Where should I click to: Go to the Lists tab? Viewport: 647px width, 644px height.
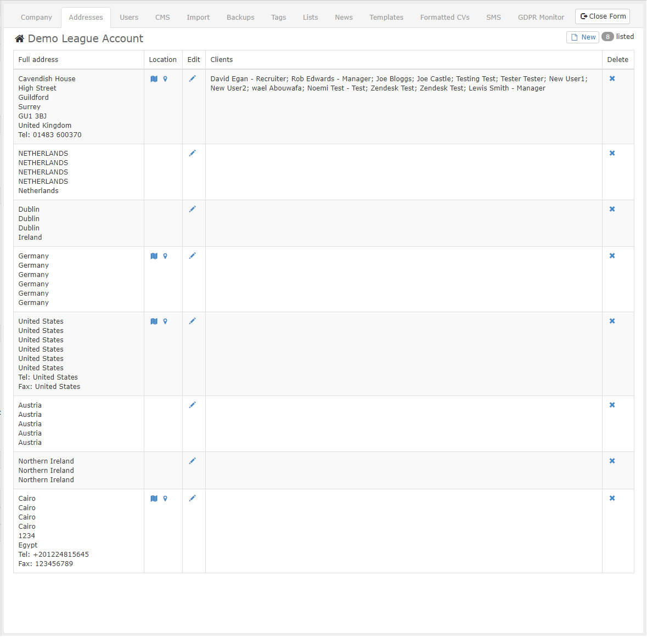click(310, 18)
